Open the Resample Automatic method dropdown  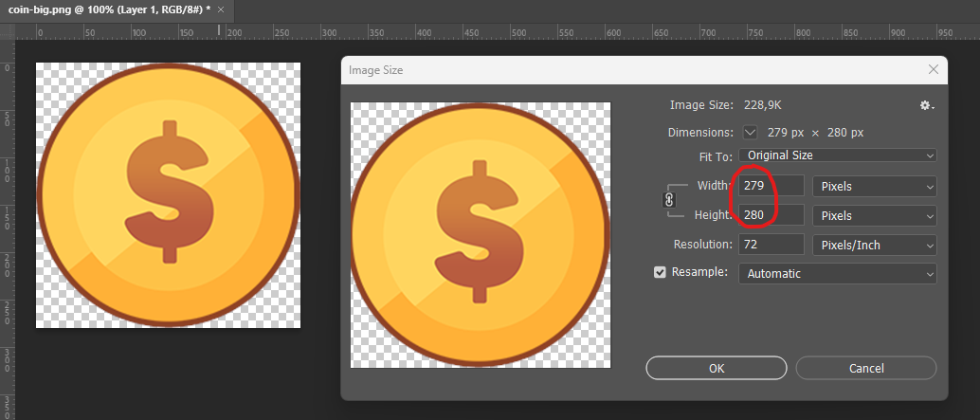click(838, 274)
